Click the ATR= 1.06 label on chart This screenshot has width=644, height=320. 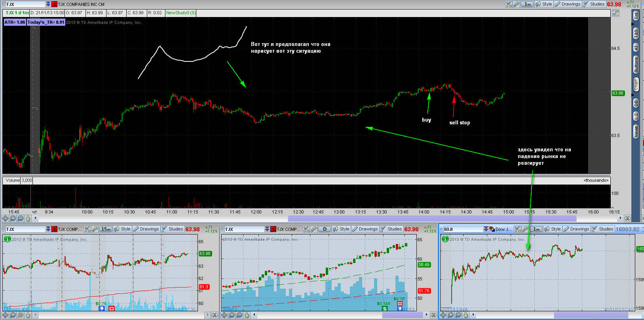[x=15, y=22]
